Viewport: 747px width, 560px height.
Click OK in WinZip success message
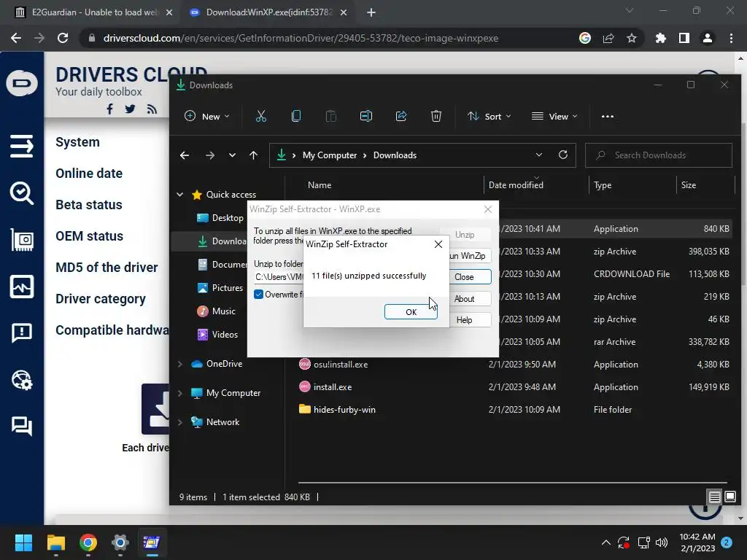pos(411,312)
